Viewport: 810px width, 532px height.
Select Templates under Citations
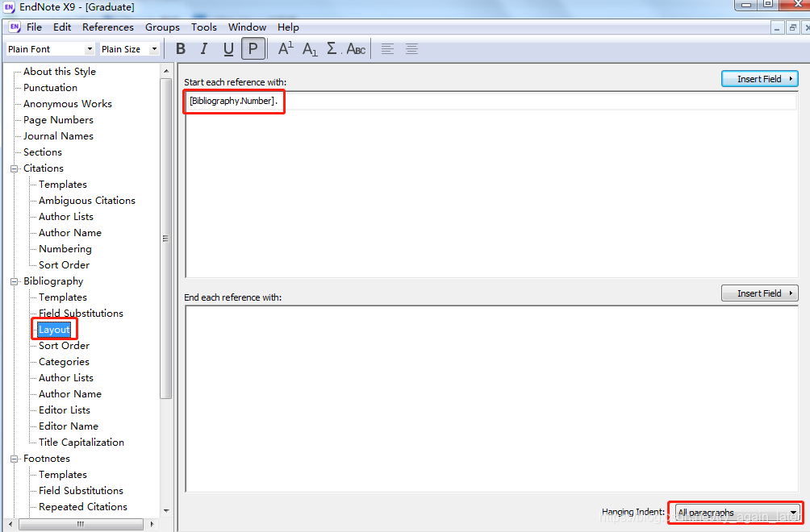tap(62, 185)
